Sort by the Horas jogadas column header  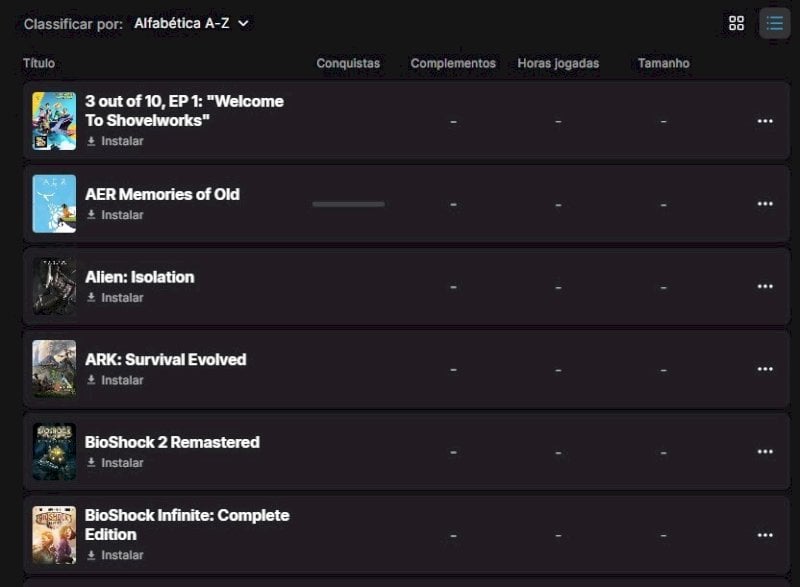click(558, 63)
